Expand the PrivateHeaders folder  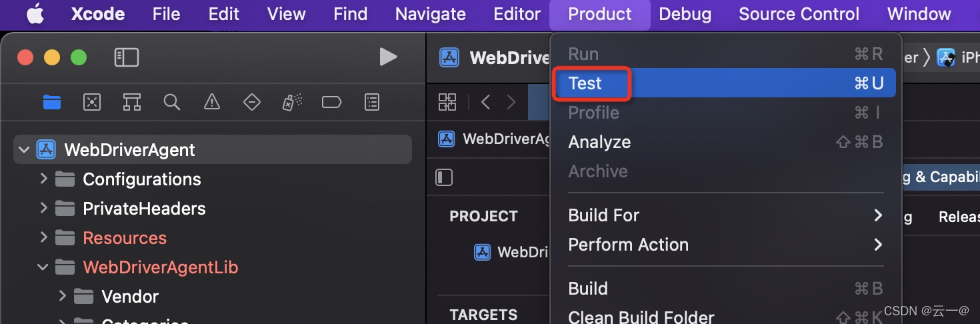[x=43, y=208]
